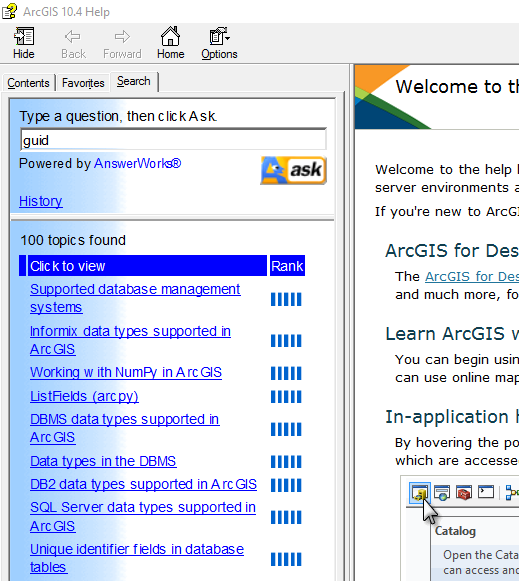Click the Ask button

click(293, 170)
